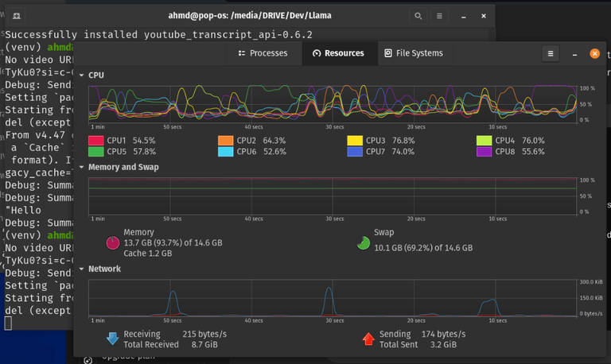This screenshot has width=611, height=364.
Task: Click the Memory pie chart icon
Action: click(x=114, y=242)
